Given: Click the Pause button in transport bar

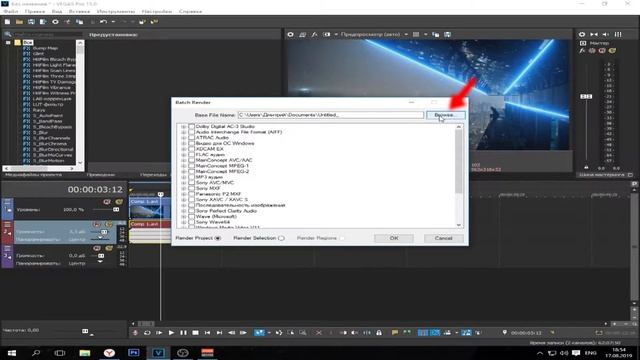Looking at the screenshot, I should pyautogui.click(x=183, y=333).
